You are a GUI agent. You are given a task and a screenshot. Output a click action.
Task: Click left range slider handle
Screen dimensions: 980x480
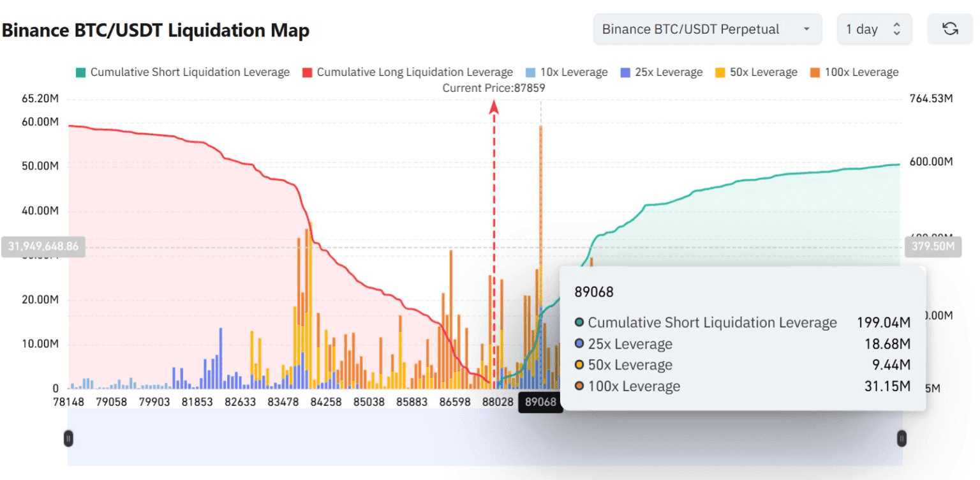click(x=68, y=438)
